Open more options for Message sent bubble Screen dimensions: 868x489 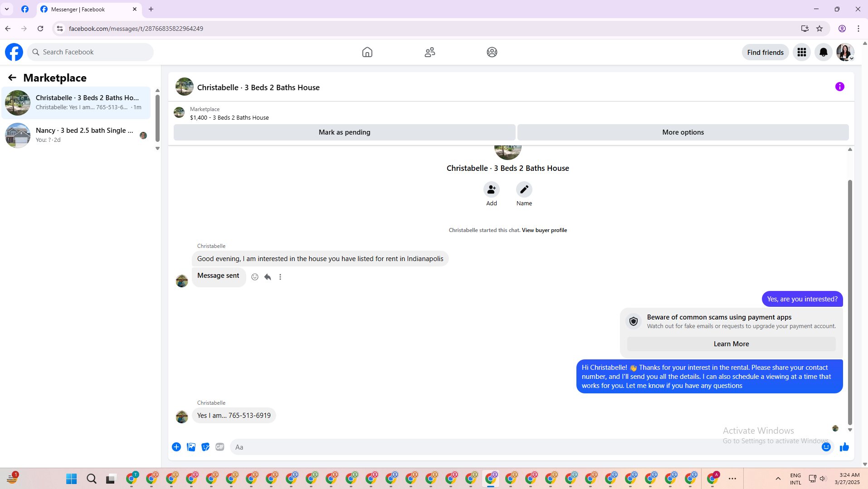pyautogui.click(x=280, y=277)
